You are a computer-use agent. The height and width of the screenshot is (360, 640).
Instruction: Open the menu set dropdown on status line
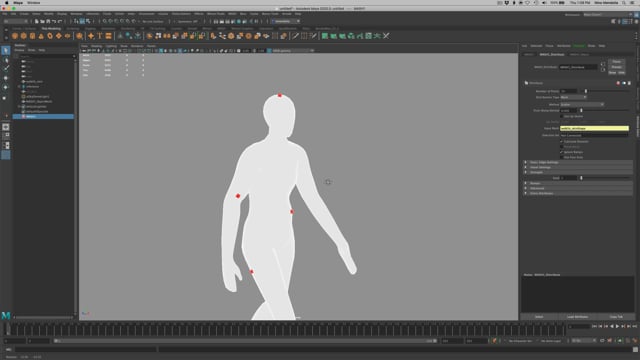(16, 21)
